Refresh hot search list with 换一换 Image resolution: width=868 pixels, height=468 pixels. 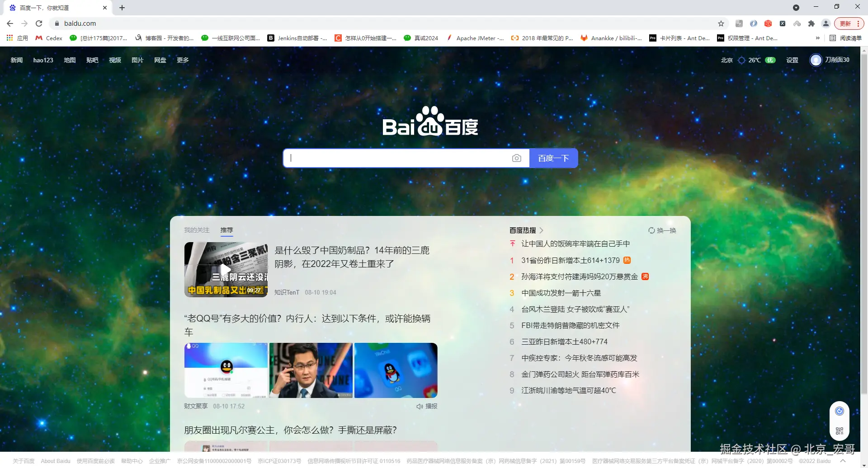662,230
